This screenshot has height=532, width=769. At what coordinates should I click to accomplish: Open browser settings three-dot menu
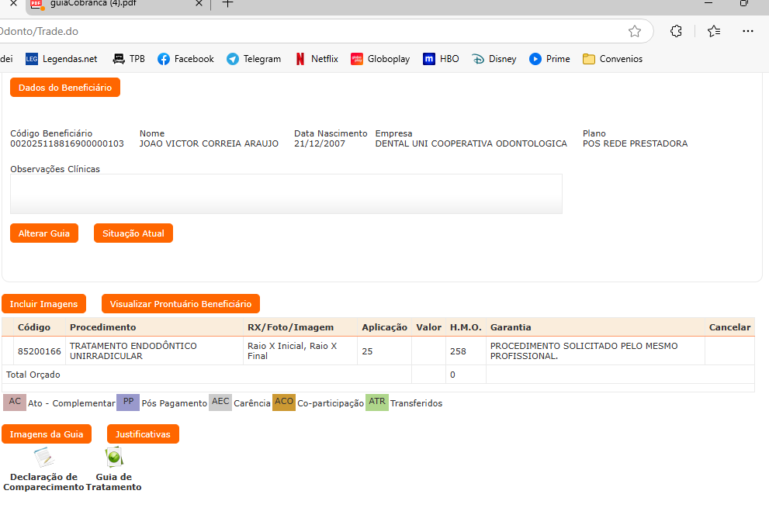pos(748,32)
